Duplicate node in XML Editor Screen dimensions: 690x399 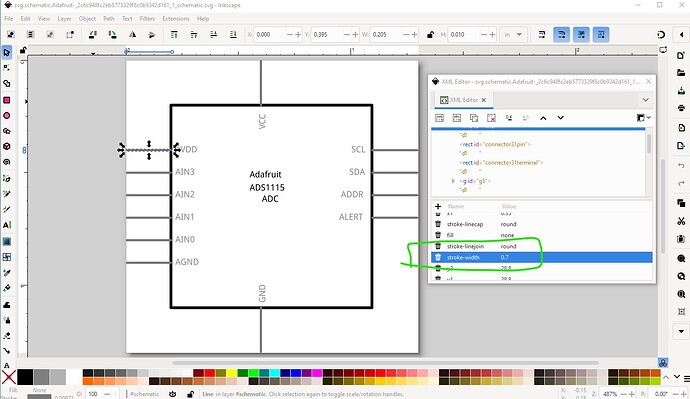[x=474, y=118]
